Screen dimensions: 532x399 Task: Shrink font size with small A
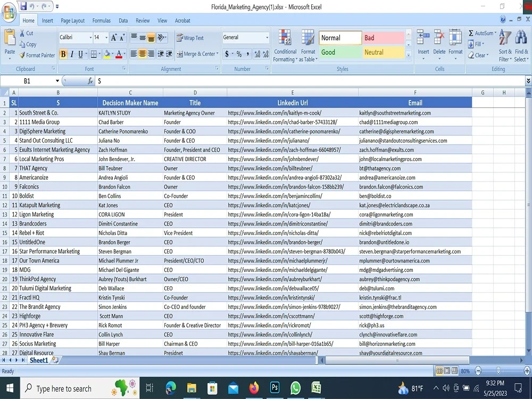click(122, 37)
